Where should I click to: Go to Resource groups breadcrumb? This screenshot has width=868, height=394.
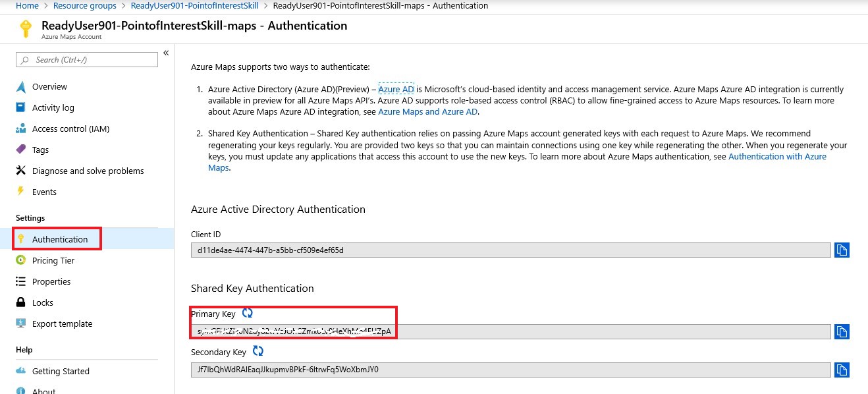(84, 5)
